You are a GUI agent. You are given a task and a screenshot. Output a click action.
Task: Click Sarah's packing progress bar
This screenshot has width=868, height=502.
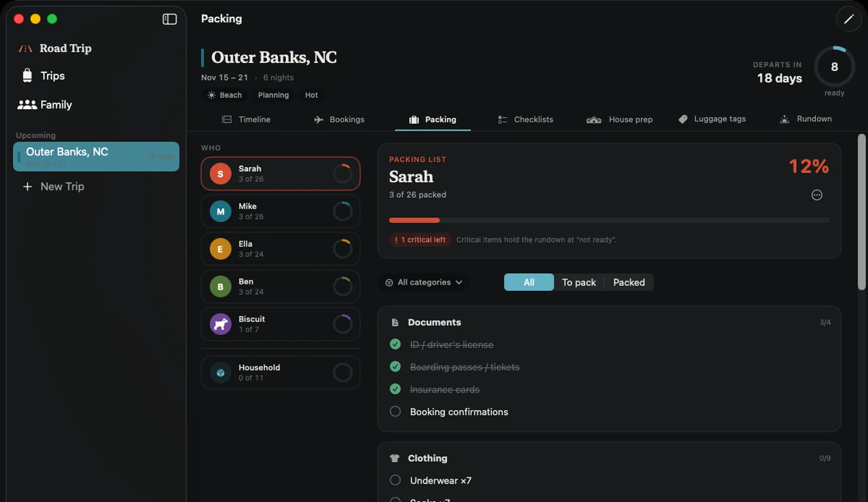[609, 220]
